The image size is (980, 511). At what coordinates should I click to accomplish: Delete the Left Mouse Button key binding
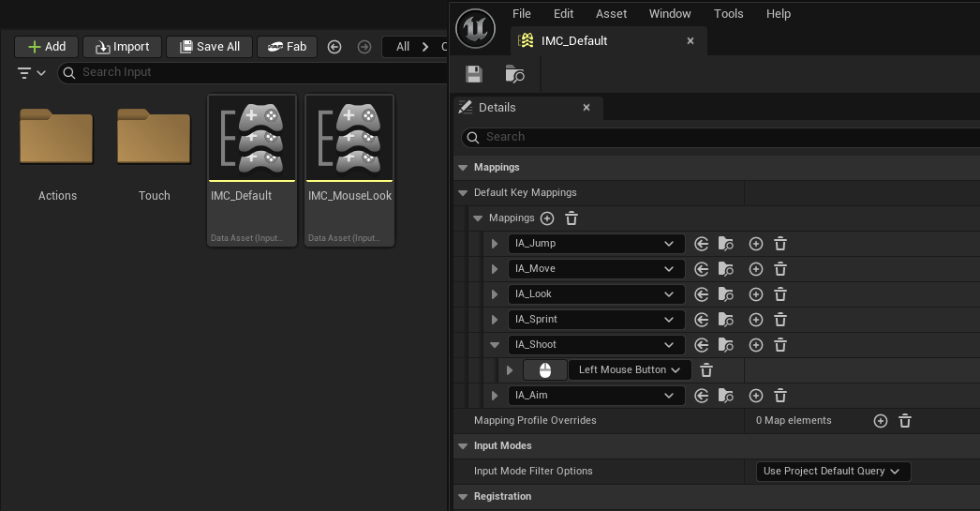707,370
